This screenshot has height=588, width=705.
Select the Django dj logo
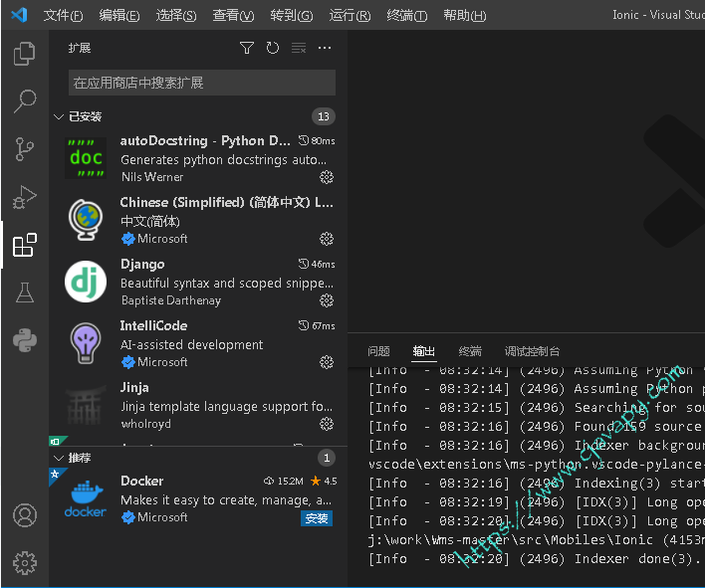coord(86,282)
